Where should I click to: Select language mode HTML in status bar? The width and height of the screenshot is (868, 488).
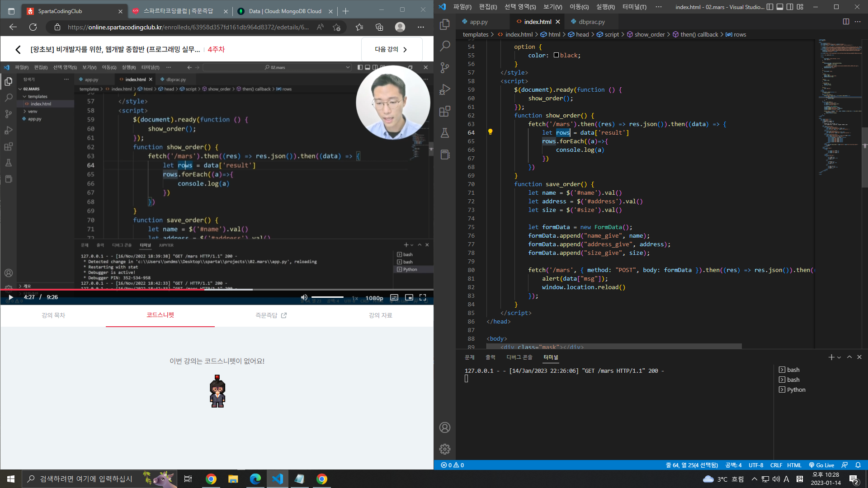pyautogui.click(x=794, y=465)
